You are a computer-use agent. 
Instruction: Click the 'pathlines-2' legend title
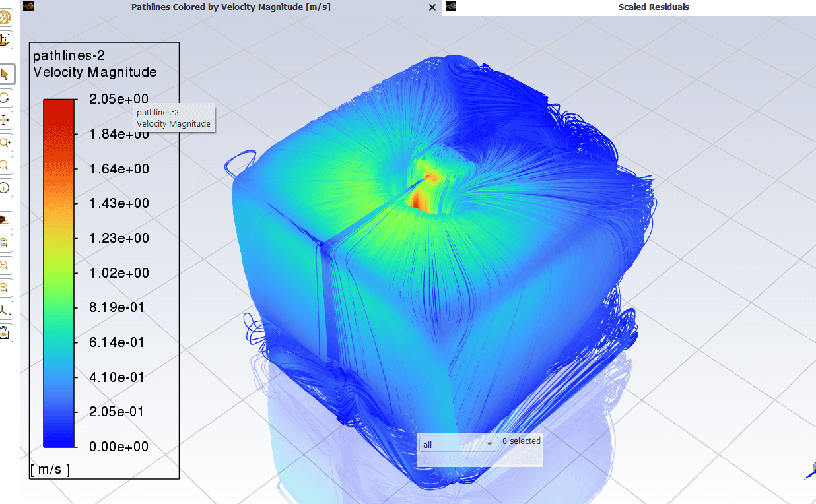coord(69,56)
